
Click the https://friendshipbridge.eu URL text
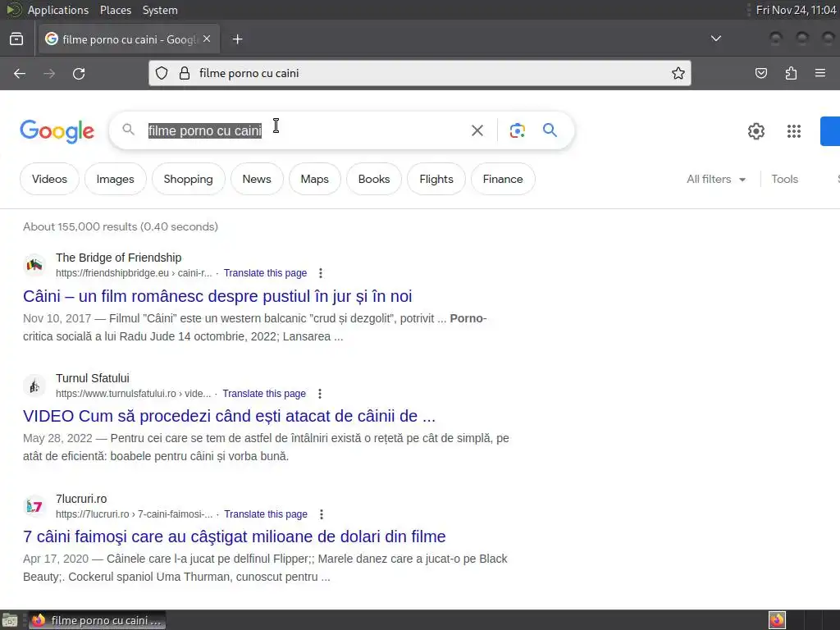(x=134, y=273)
